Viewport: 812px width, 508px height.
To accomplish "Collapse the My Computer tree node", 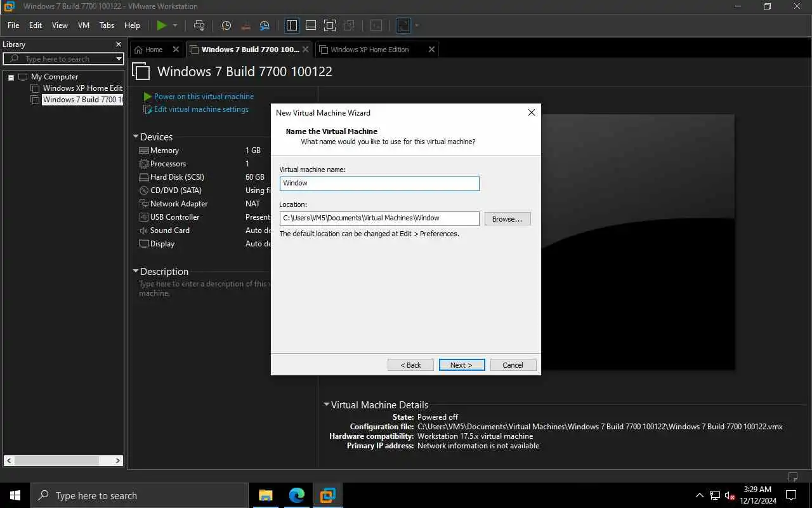I will click(11, 77).
